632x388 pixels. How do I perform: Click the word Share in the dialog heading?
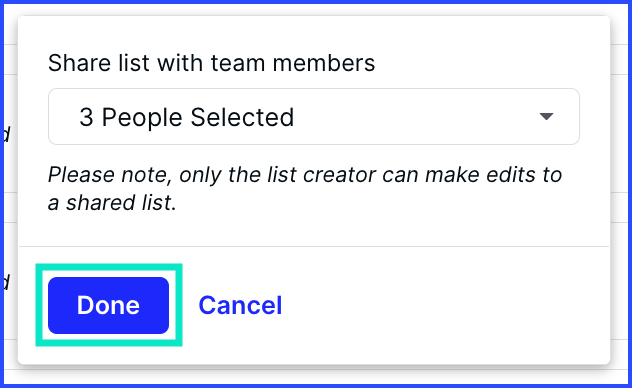(79, 63)
